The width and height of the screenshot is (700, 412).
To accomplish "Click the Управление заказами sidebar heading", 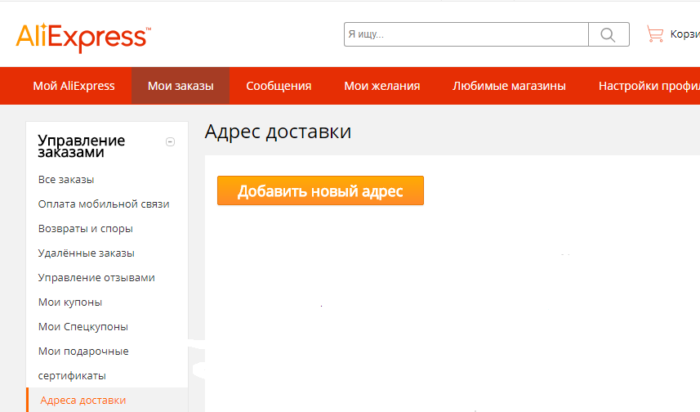I will (x=81, y=146).
